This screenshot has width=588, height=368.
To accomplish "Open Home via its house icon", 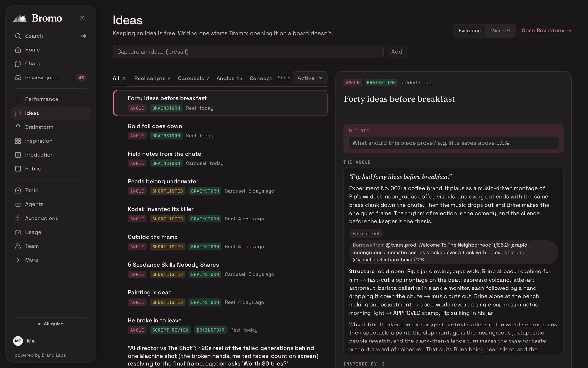I will tap(18, 50).
